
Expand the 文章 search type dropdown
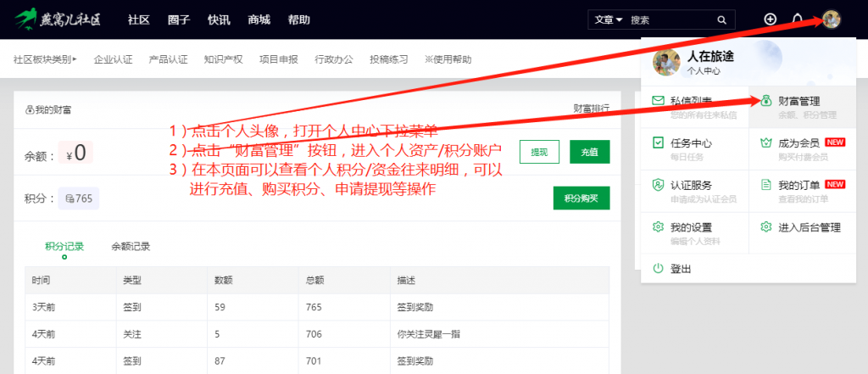[x=609, y=20]
